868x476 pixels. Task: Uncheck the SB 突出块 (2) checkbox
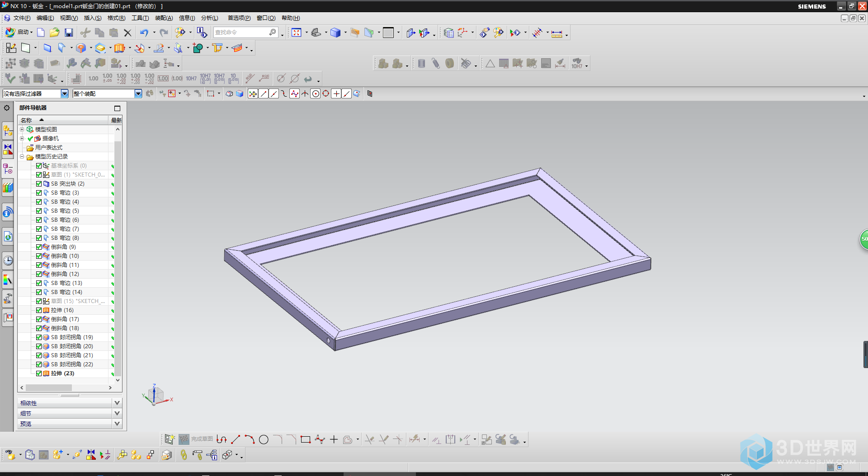[x=39, y=184]
